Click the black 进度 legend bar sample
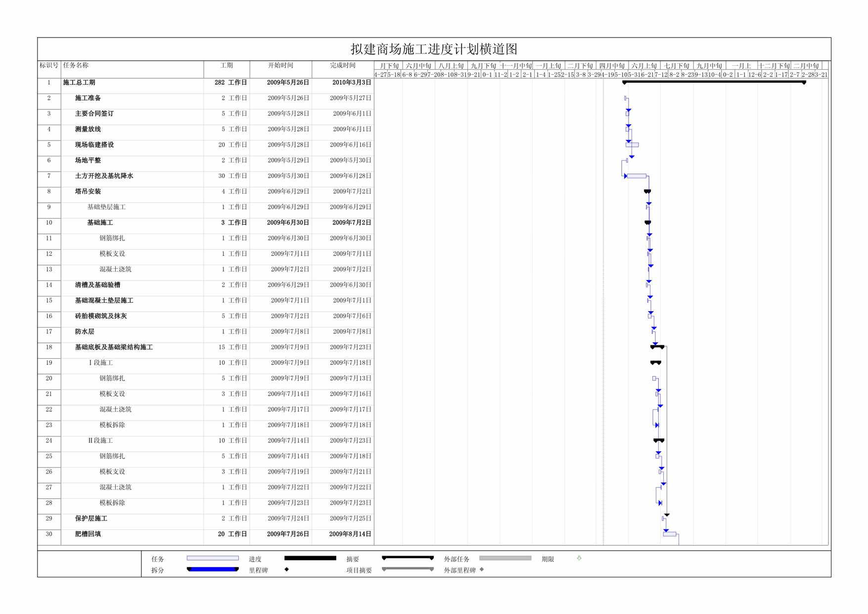Screen dimensions: 868x614 pos(310,558)
